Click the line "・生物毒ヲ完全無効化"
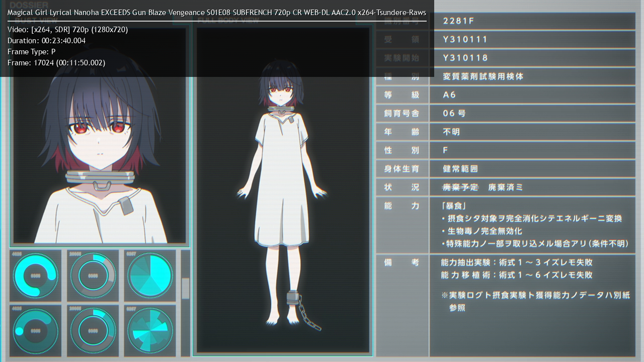 (x=481, y=231)
